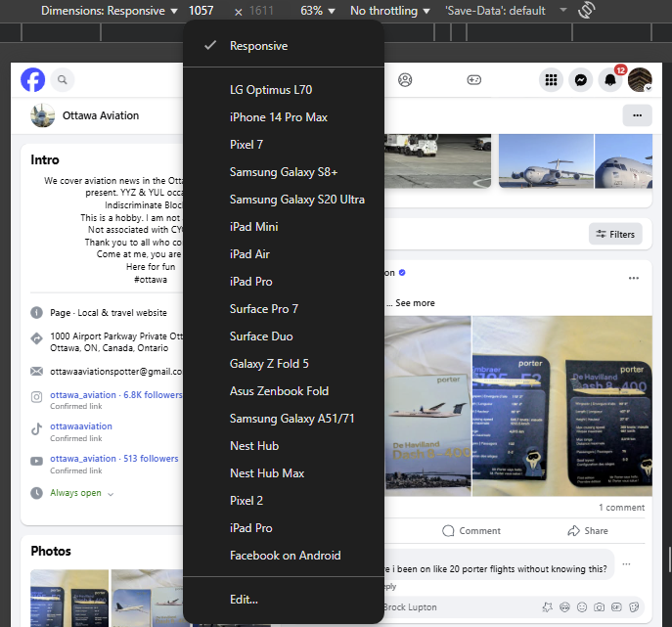Open post options three-dot menu
The width and height of the screenshot is (672, 627).
(x=634, y=278)
